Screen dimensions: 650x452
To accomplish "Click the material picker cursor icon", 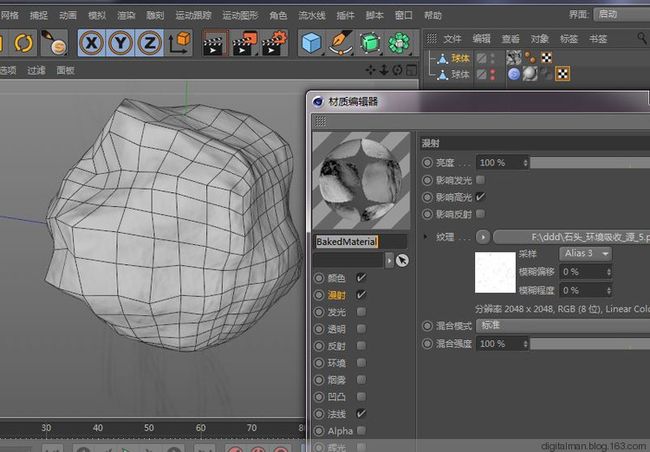I will coord(402,260).
